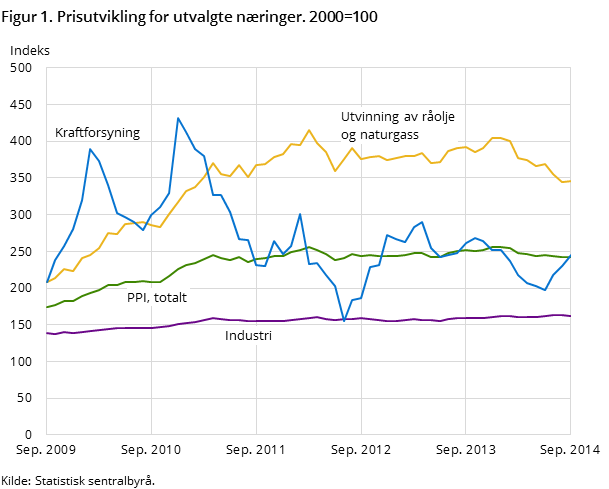Click the PPI, totalt label
Screen dimensions: 609x489
tap(156, 297)
